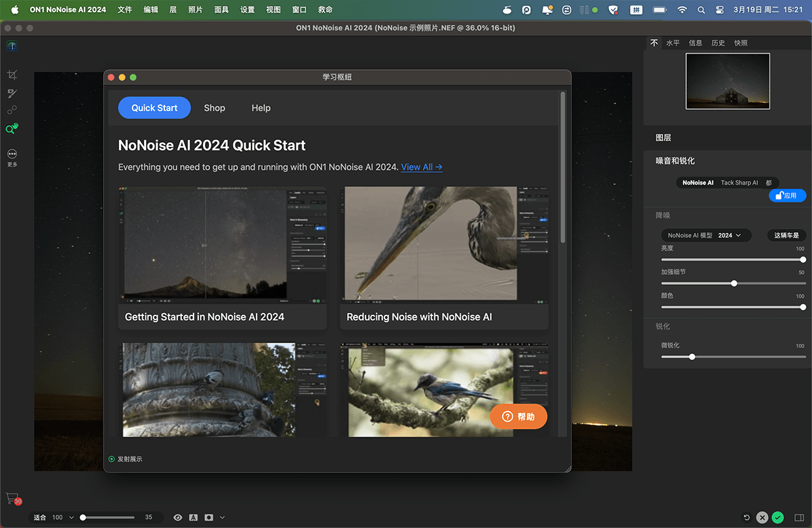This screenshot has height=528, width=812.
Task: Open Reducing Noise with NoNoise AI video
Action: (x=445, y=258)
